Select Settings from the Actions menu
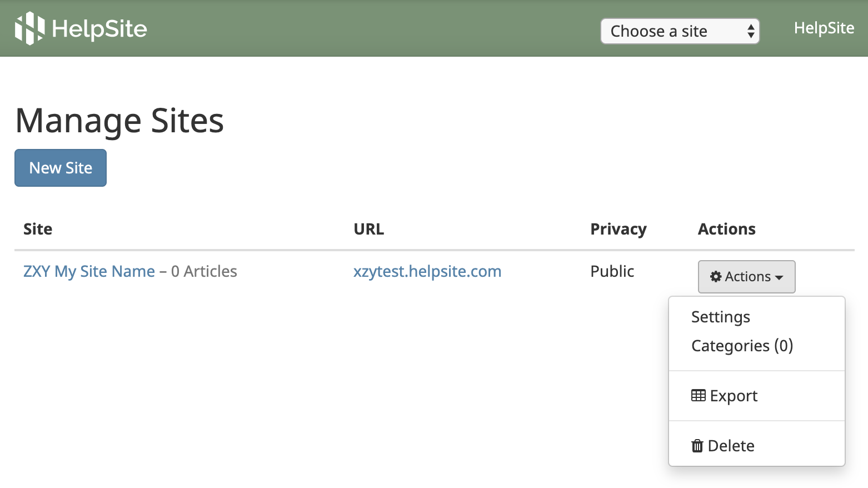This screenshot has width=868, height=488. [720, 317]
